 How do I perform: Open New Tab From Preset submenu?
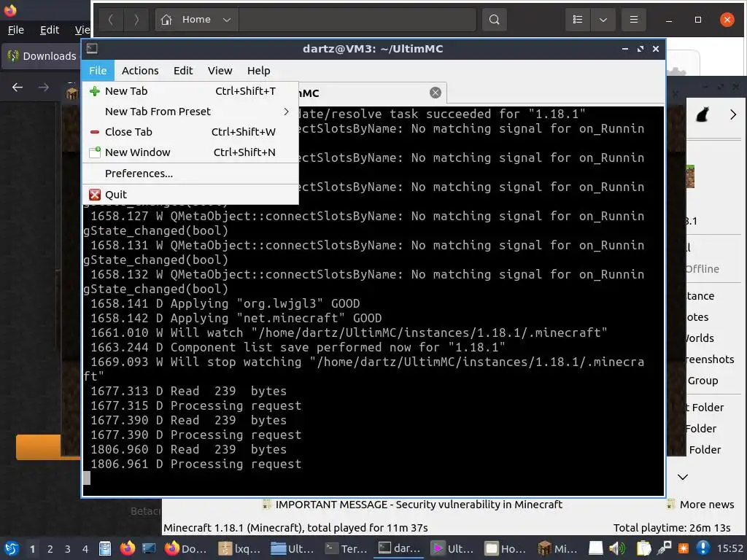[x=190, y=112]
